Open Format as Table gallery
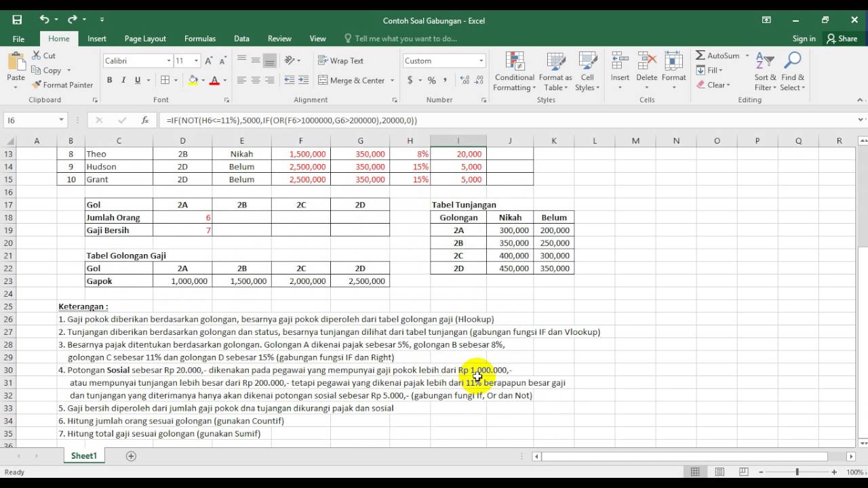 point(555,72)
